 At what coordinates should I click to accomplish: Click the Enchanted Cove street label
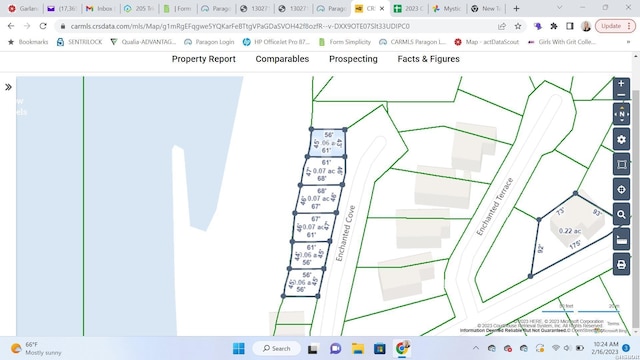[345, 233]
